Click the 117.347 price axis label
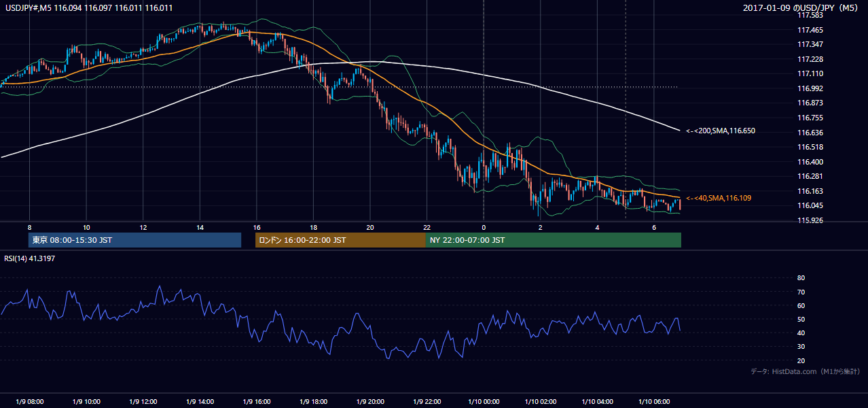Screen dimensions: 868x408 (810, 44)
